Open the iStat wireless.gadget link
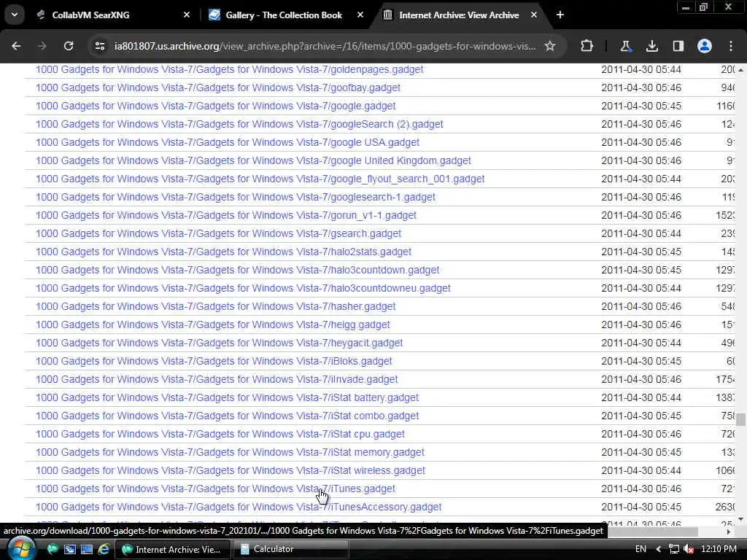The image size is (747, 560). click(x=230, y=470)
